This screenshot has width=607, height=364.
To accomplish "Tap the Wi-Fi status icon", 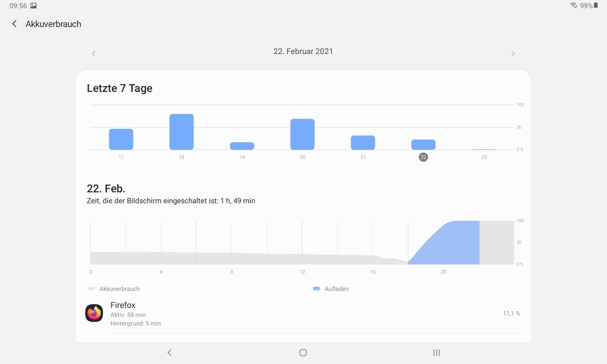I will click(574, 5).
